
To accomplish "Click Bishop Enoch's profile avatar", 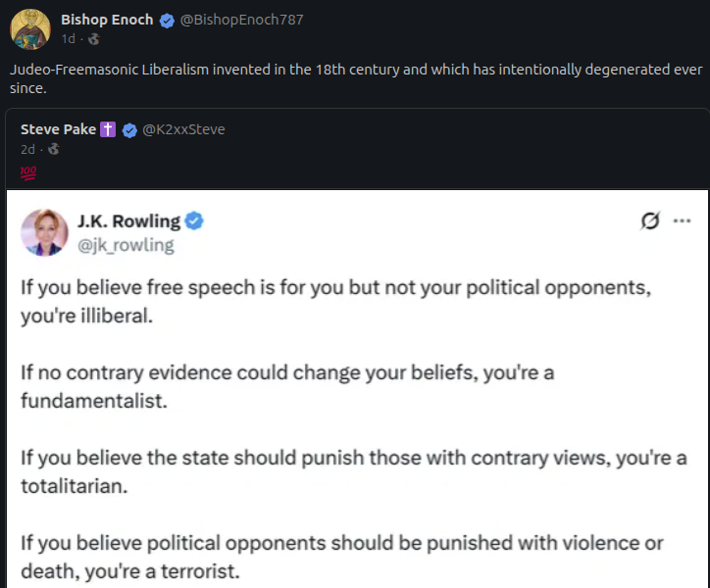I will [x=30, y=28].
